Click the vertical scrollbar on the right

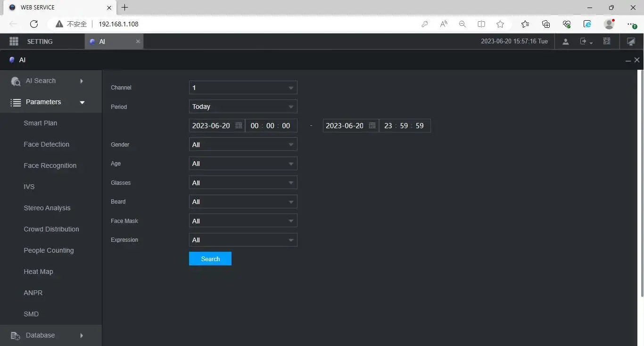pyautogui.click(x=640, y=183)
